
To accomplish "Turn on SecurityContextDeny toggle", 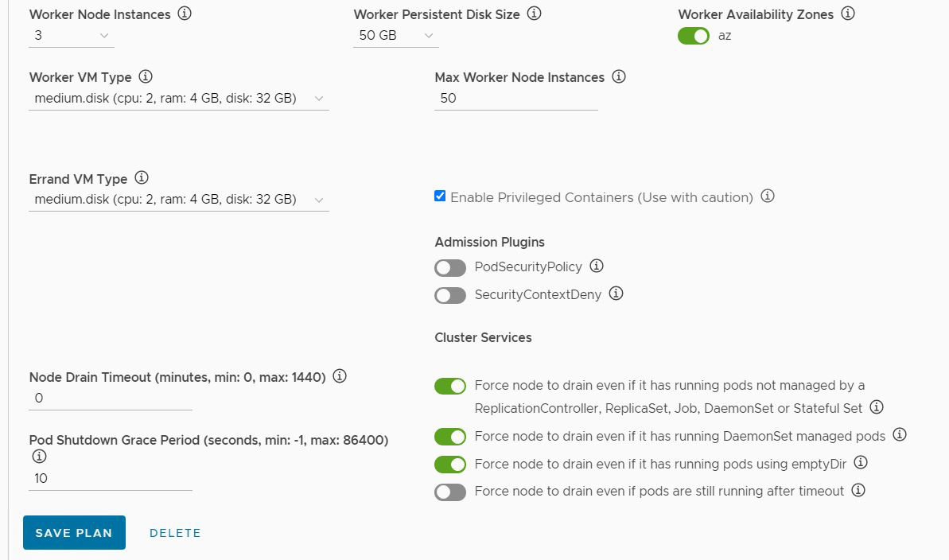I will click(450, 295).
